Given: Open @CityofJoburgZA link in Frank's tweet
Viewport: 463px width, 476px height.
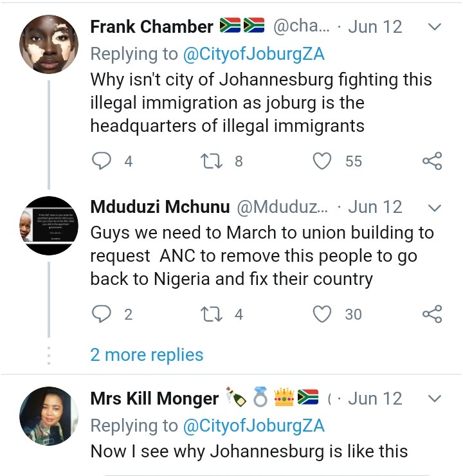Looking at the screenshot, I should click(x=254, y=54).
